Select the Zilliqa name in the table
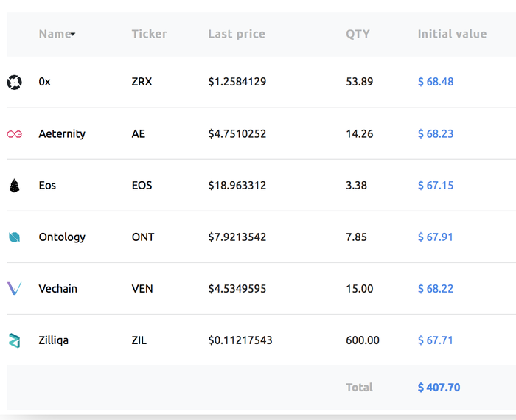Screen dimensions: 516x420 [x=54, y=340]
